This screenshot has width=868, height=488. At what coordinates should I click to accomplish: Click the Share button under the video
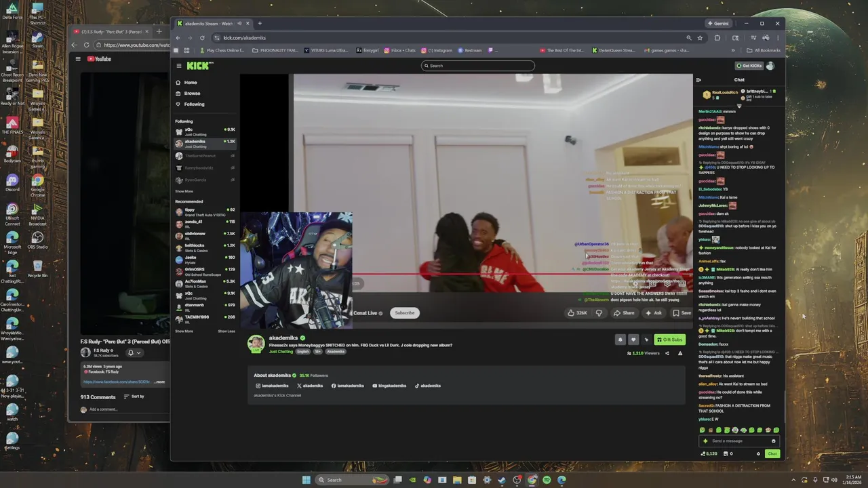click(x=624, y=313)
